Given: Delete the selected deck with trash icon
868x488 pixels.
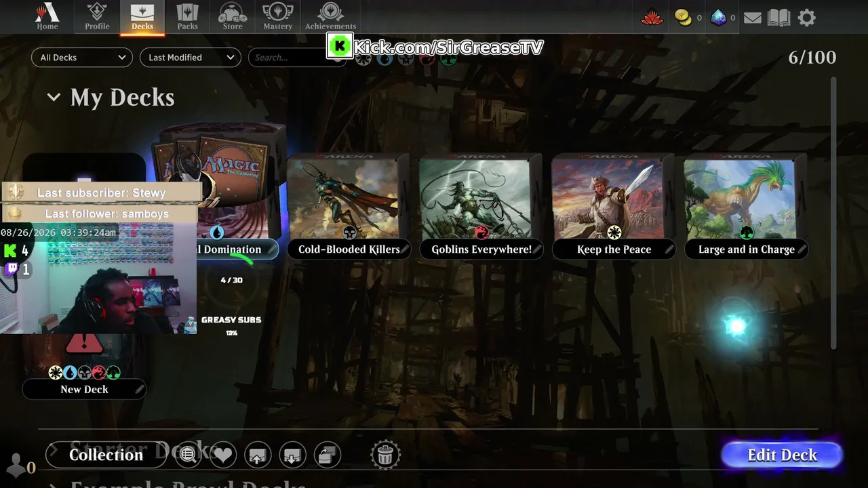Looking at the screenshot, I should point(385,455).
